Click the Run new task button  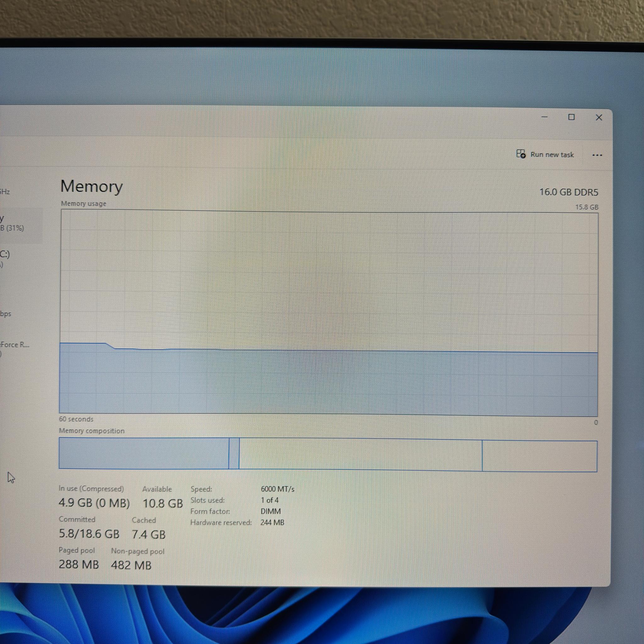[x=545, y=154]
